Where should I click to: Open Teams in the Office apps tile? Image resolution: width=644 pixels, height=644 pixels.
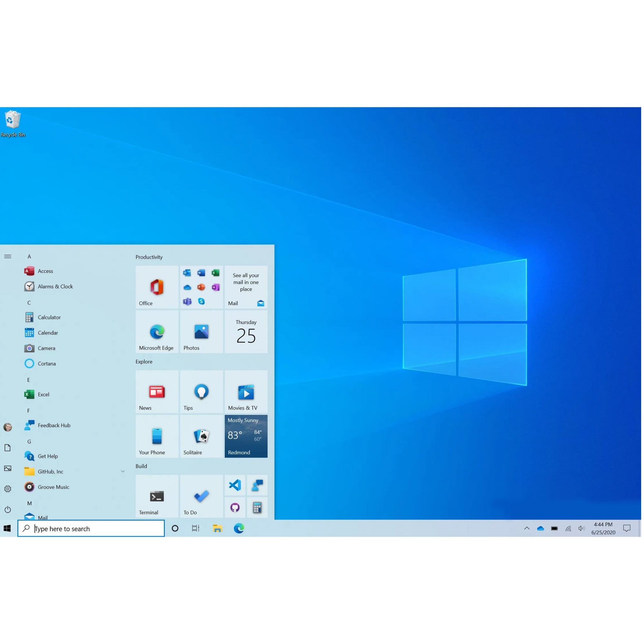pos(187,302)
